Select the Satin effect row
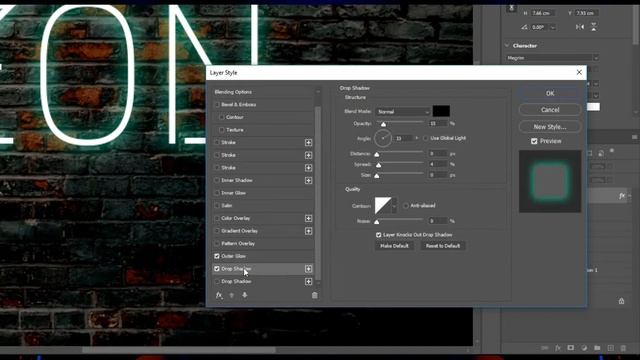Screen dimensions: 640x360 tap(263, 206)
